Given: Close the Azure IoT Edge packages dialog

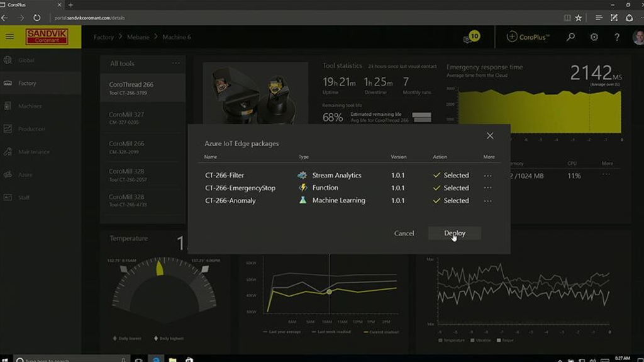Looking at the screenshot, I should [490, 136].
